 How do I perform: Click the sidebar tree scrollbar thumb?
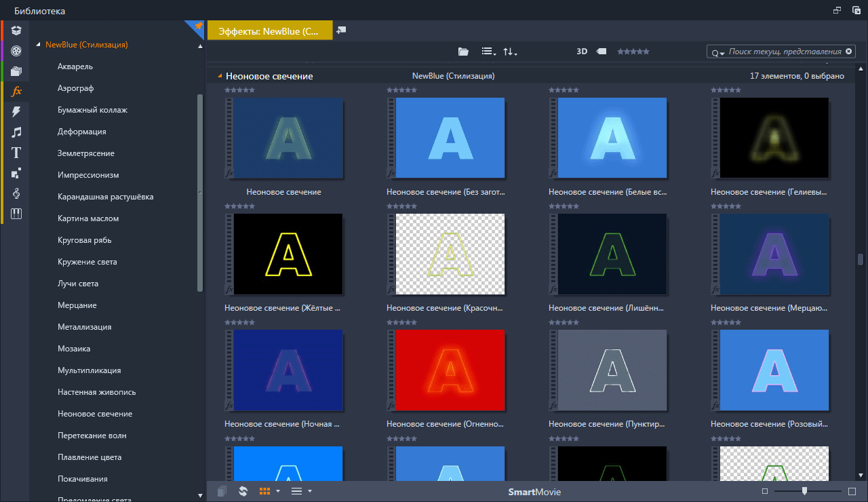(x=200, y=193)
